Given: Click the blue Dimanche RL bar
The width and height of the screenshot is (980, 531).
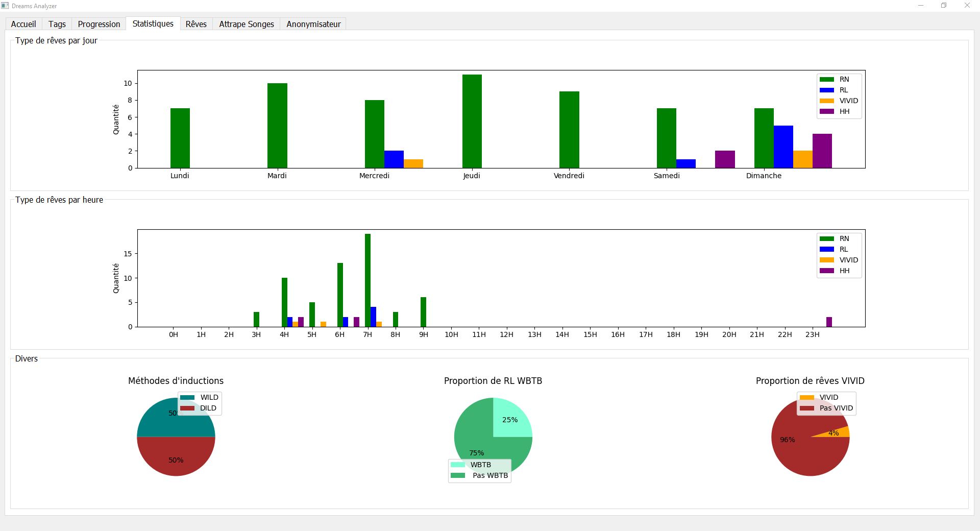Looking at the screenshot, I should [x=783, y=147].
